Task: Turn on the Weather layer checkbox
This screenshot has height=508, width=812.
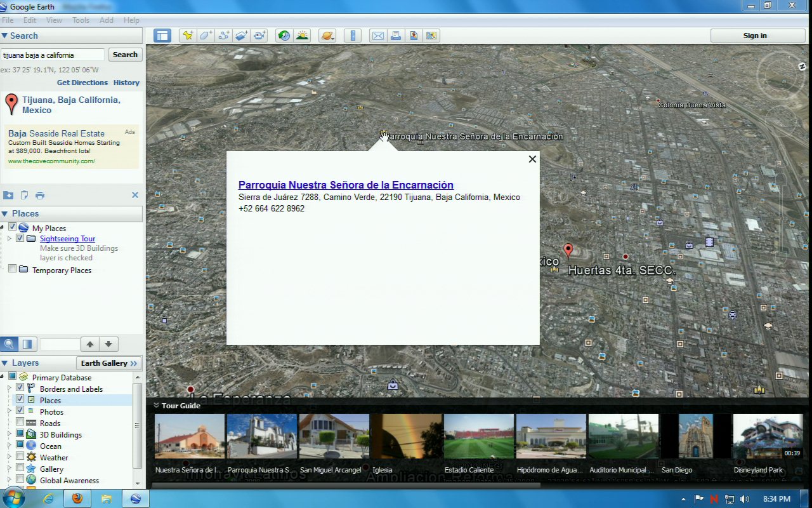Action: coord(20,457)
